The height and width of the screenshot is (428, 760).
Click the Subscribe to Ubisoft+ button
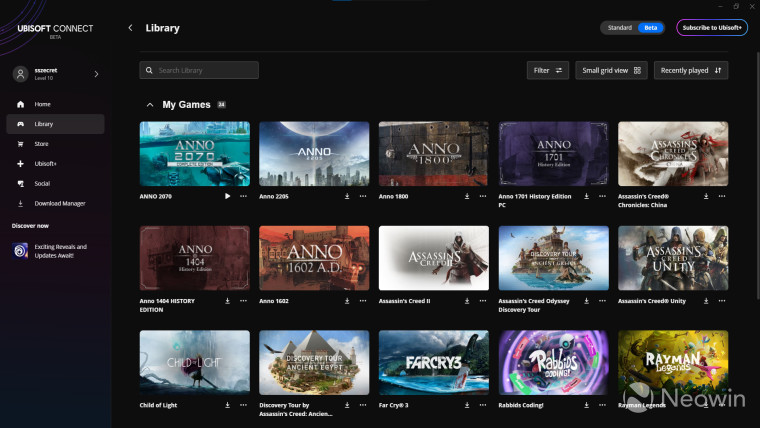click(x=712, y=28)
